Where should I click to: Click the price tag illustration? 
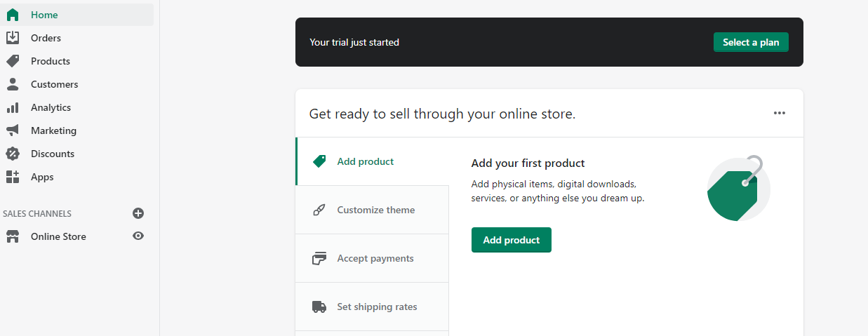737,189
